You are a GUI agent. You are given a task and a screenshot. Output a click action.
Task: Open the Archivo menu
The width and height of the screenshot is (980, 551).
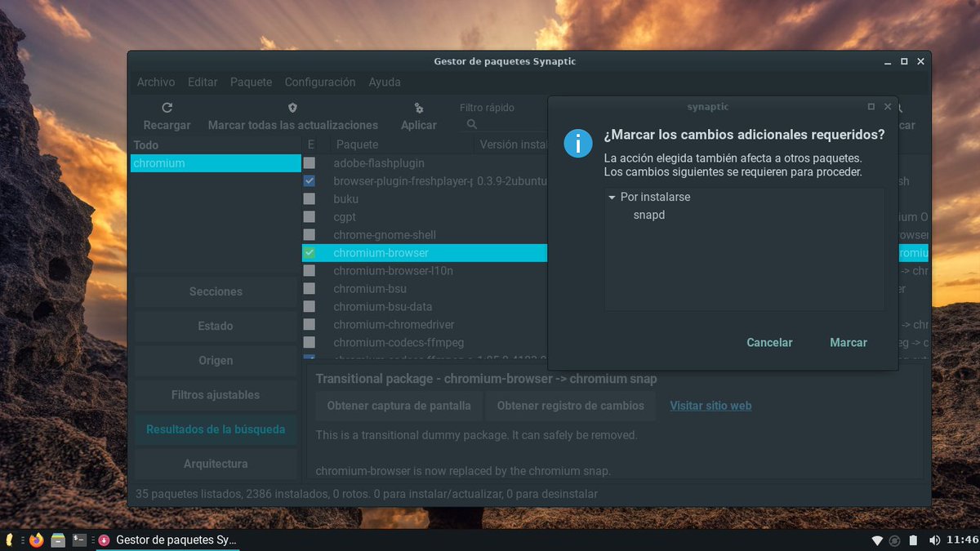[x=156, y=82]
